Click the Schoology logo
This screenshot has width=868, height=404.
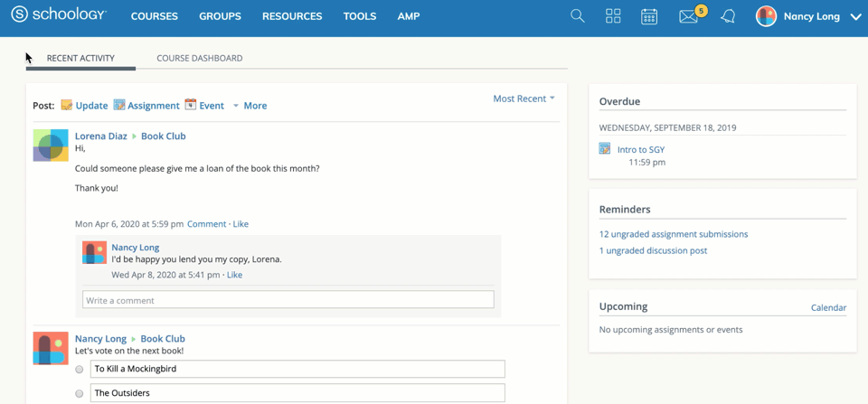point(58,15)
